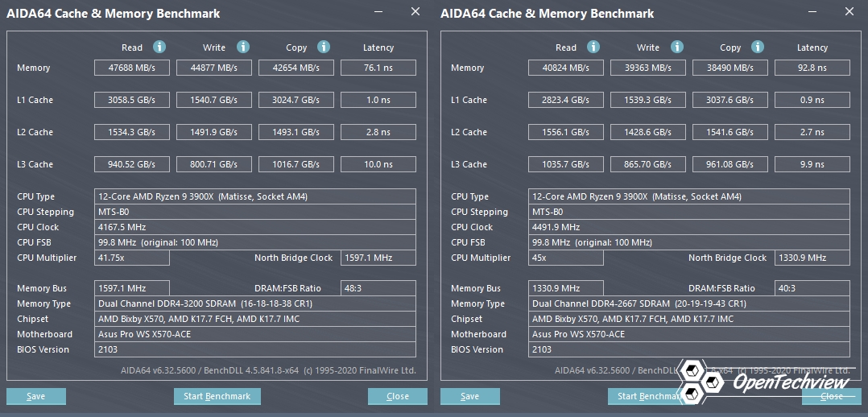Viewport: 868px width, 417px height.
Task: Select CPU Multiplier 41.75x field
Action: [132, 258]
